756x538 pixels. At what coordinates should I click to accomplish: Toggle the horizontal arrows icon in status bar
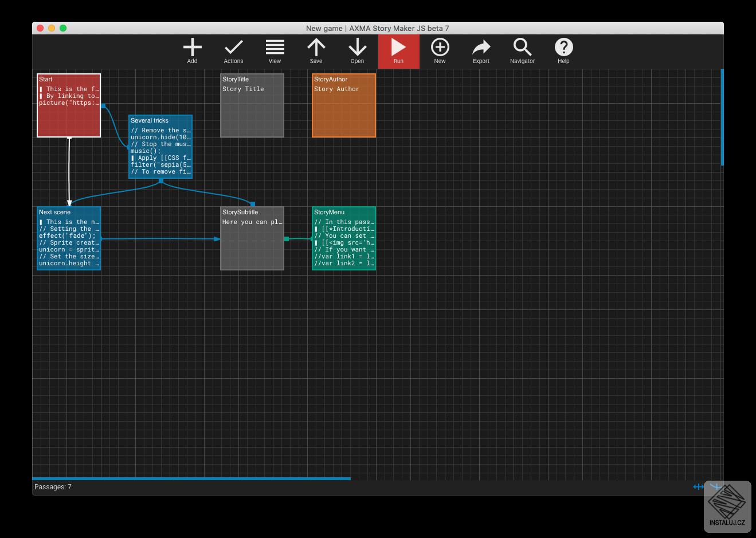tap(698, 487)
